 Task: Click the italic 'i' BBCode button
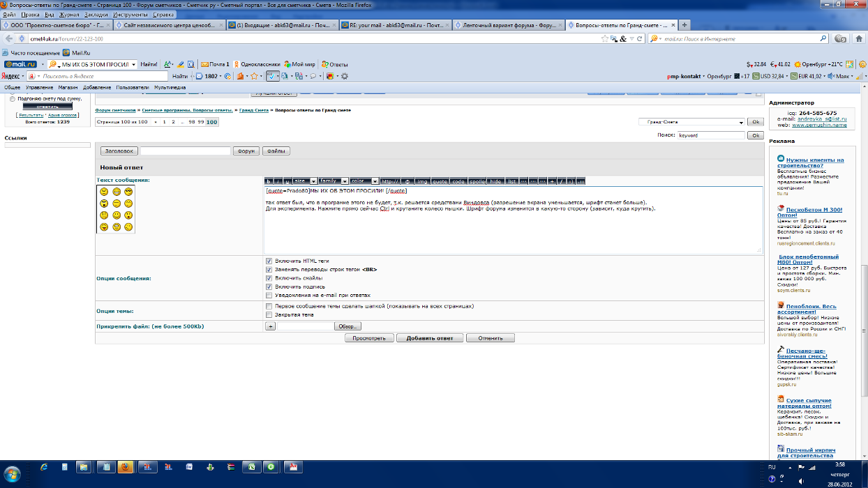pyautogui.click(x=278, y=181)
